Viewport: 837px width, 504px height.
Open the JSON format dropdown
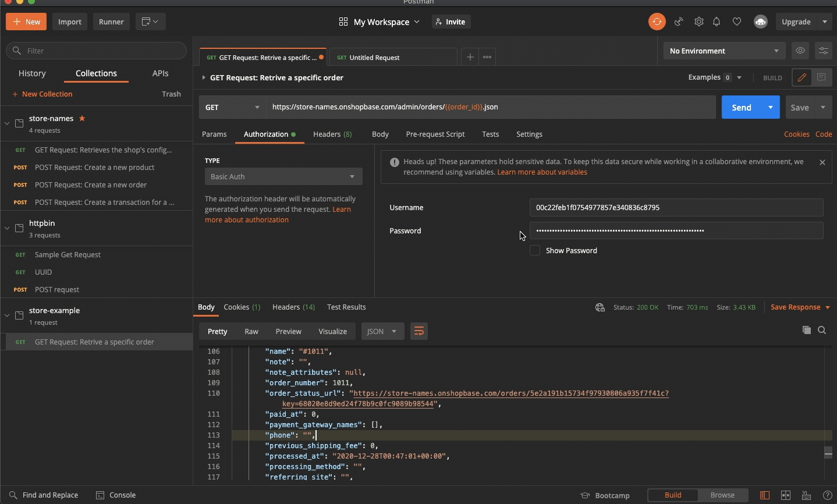tap(382, 331)
